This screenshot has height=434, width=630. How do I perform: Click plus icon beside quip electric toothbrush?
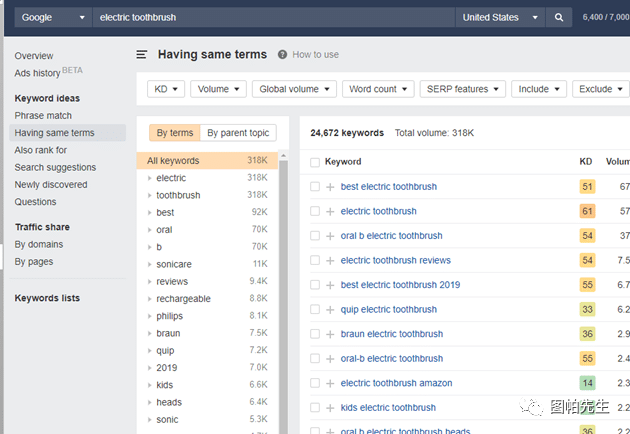[x=330, y=310]
